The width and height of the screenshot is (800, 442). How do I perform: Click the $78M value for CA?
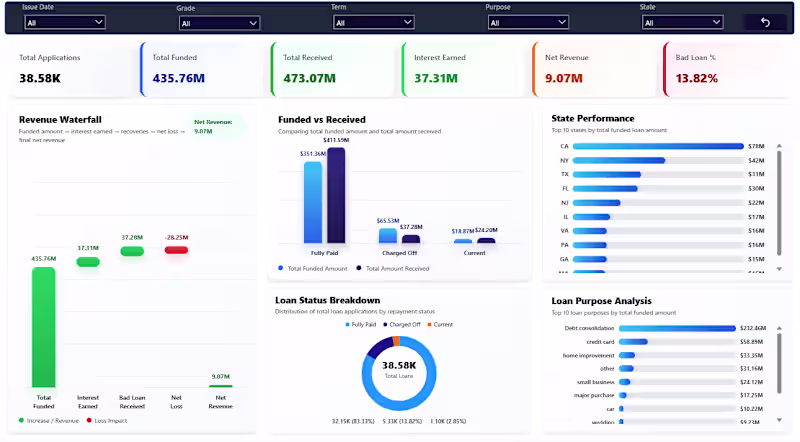756,146
